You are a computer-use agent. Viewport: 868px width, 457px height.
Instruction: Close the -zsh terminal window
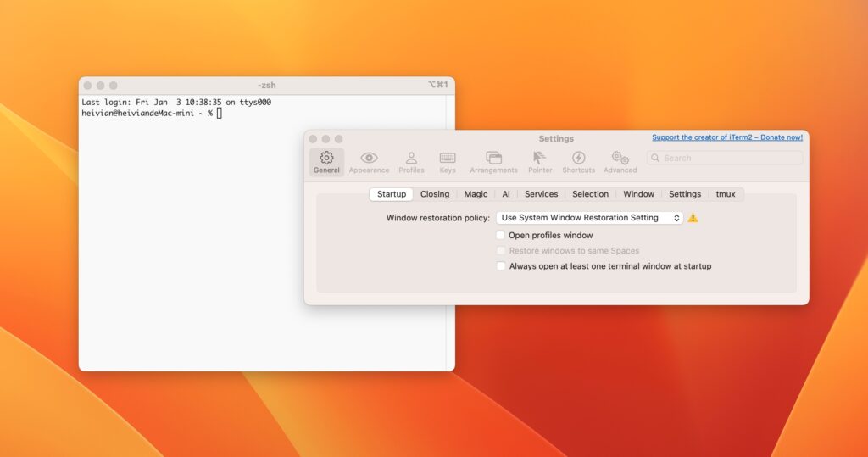(x=87, y=86)
